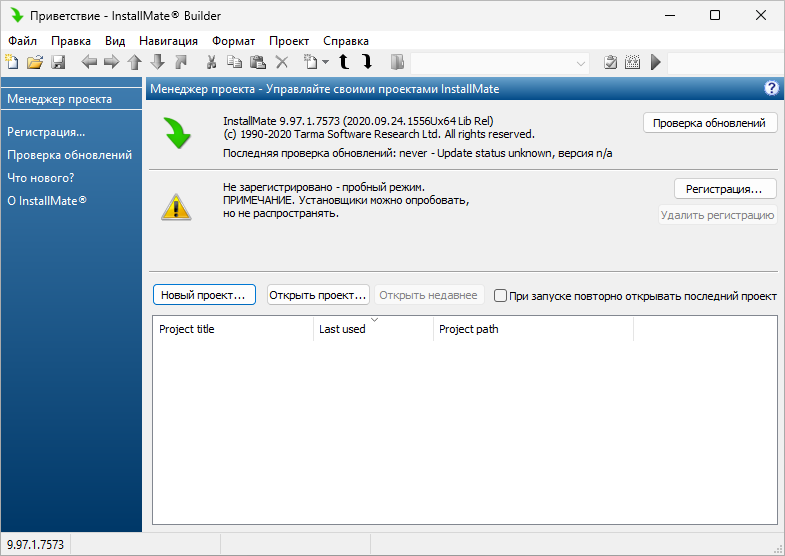Click the Новый проект... button
The width and height of the screenshot is (785, 556).
point(204,295)
